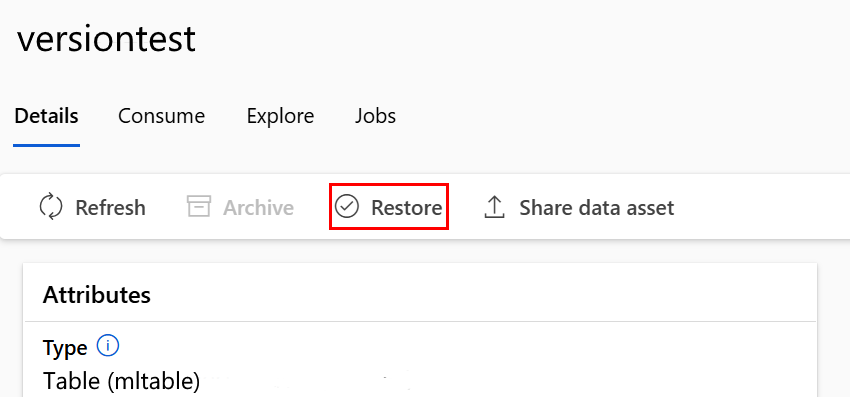Click the blue underline below Details tab
Viewport: 850px width, 400px height.
coord(46,145)
